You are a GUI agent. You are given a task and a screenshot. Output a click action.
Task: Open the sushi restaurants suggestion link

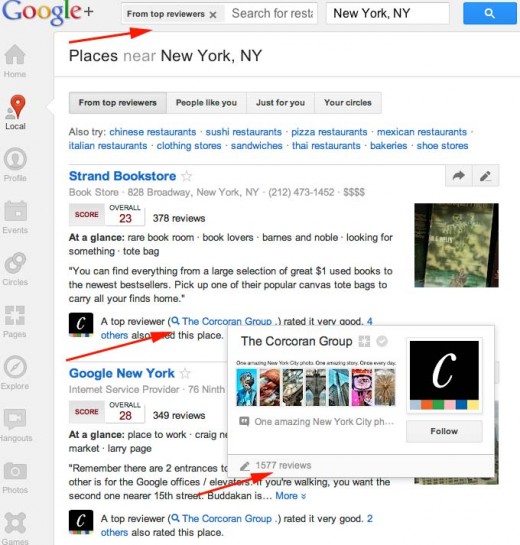tap(243, 132)
